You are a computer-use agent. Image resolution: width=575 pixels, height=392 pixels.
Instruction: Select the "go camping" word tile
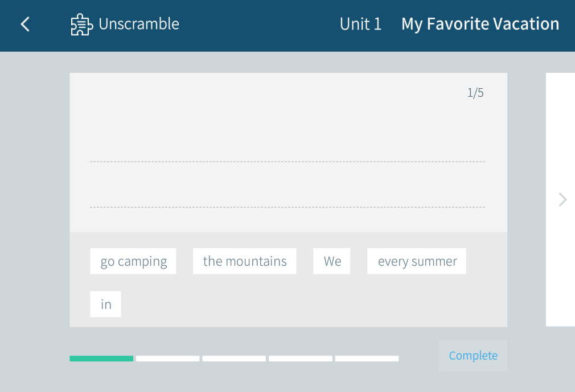133,261
